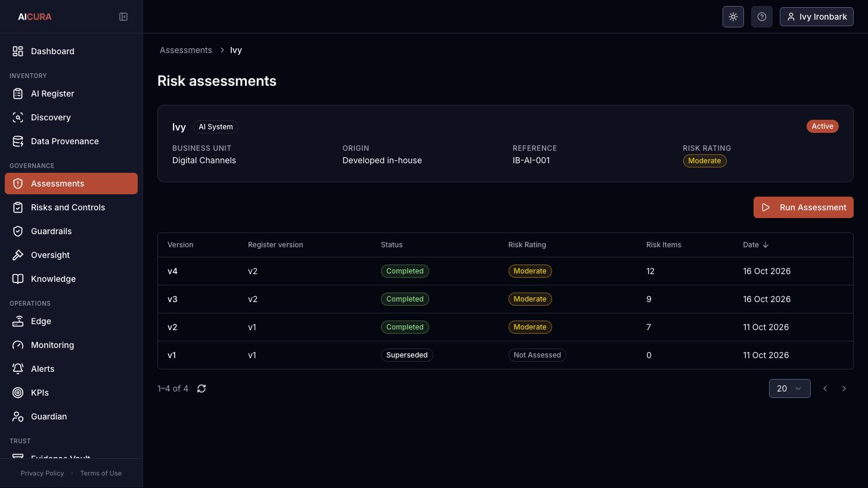Click the Ivy breadcrumb item

coord(236,50)
